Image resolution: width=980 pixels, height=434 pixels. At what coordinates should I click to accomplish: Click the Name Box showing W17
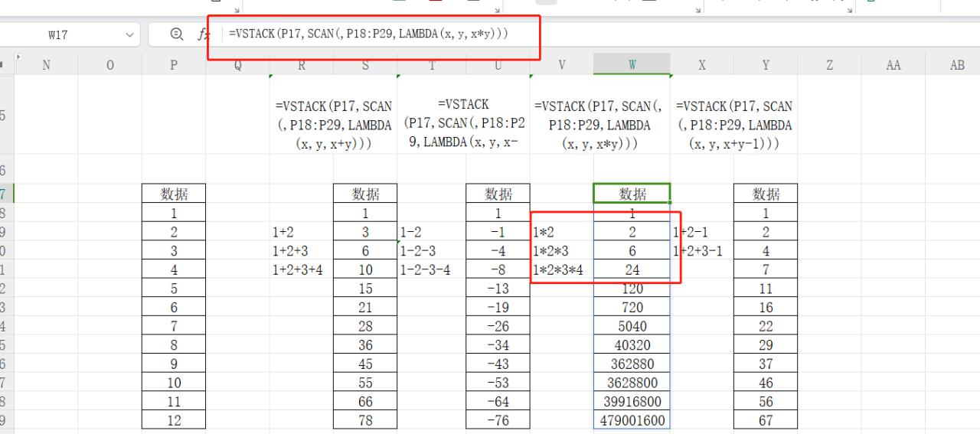click(x=57, y=35)
